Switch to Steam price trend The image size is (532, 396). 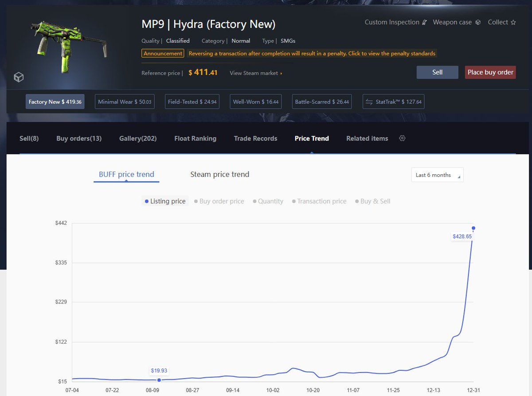tap(220, 174)
